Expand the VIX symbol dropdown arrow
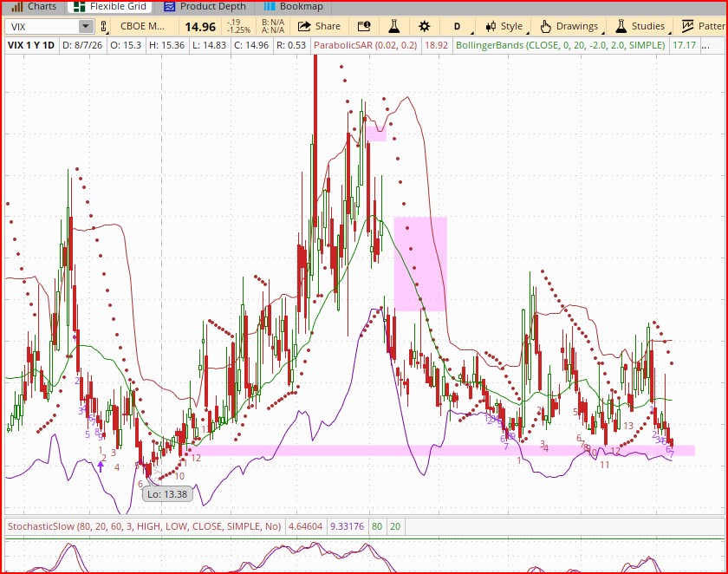 tap(86, 27)
